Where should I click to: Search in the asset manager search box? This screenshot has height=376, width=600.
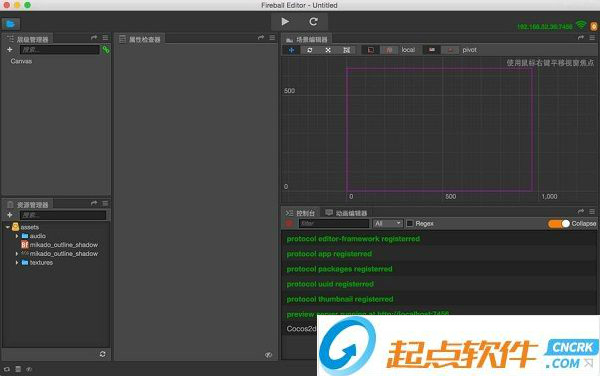[63, 215]
